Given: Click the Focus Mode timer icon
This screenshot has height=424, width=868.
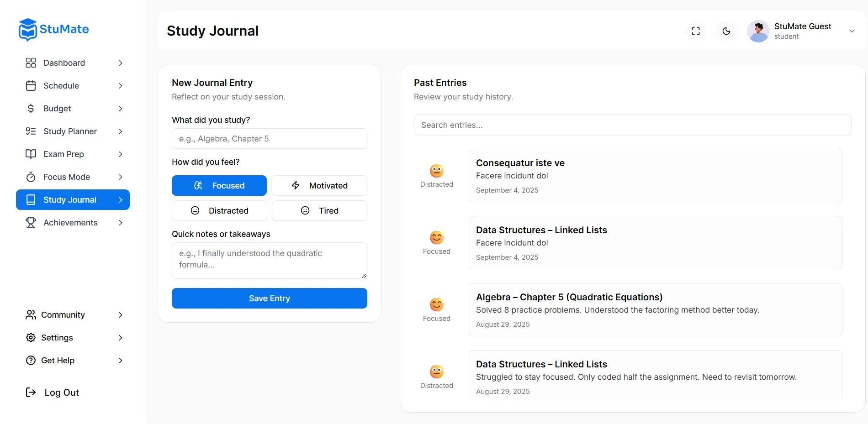Looking at the screenshot, I should (31, 177).
